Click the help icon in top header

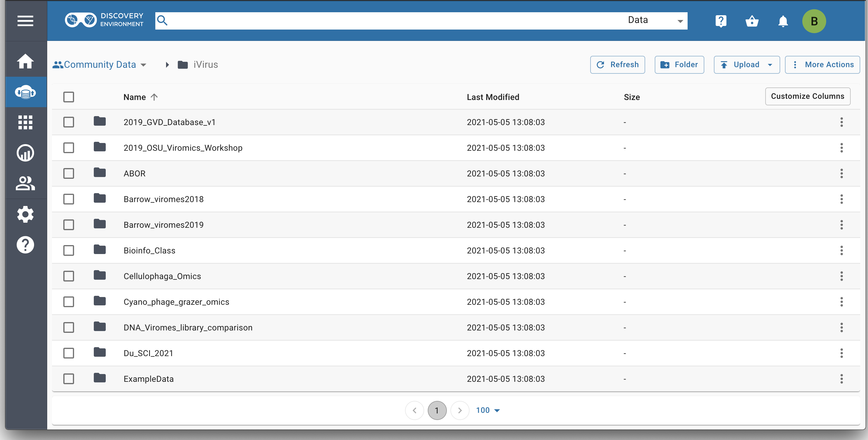click(x=721, y=21)
